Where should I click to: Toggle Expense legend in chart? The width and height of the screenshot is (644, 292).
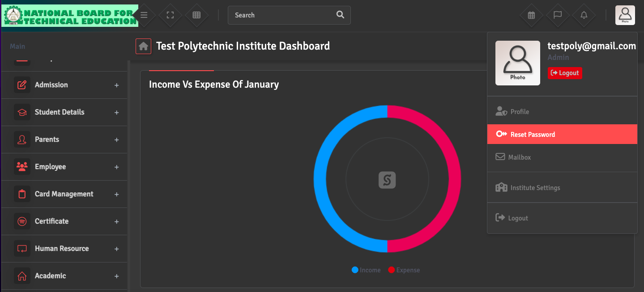click(x=404, y=270)
